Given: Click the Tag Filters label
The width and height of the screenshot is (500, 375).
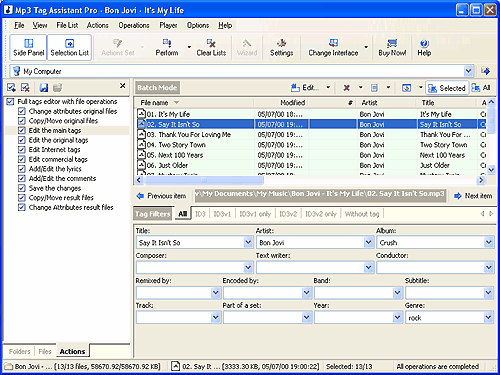Looking at the screenshot, I should [153, 214].
